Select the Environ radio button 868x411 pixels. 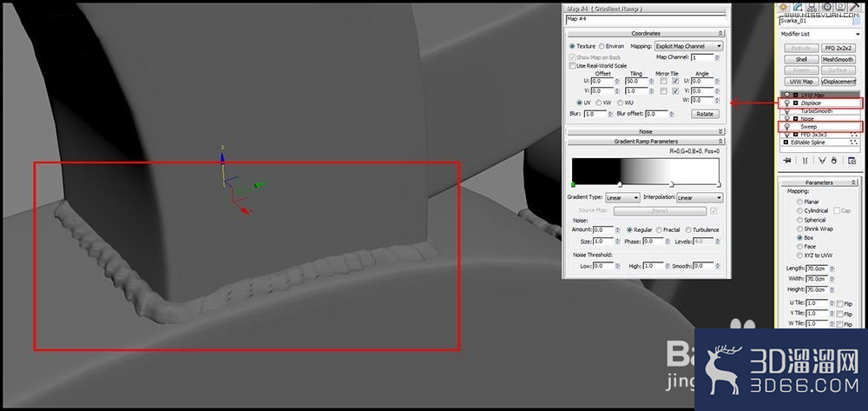(x=602, y=47)
